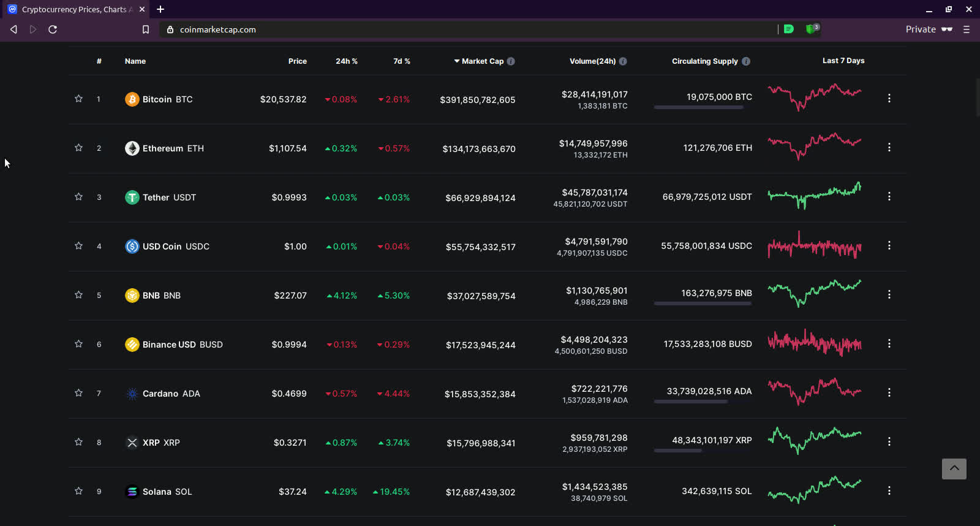Go forward in browser history
Screen dimensions: 980x526
(x=33, y=29)
